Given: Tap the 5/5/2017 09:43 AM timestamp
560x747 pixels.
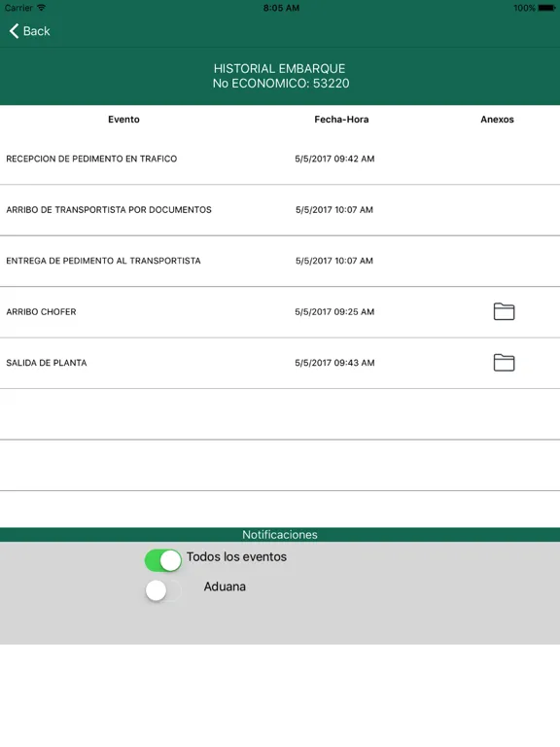Looking at the screenshot, I should 334,363.
